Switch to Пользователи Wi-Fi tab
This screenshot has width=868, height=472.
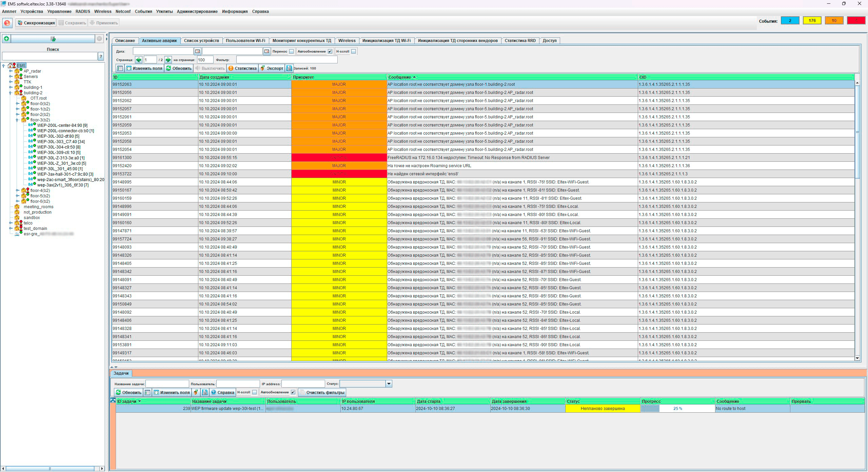[x=245, y=41]
